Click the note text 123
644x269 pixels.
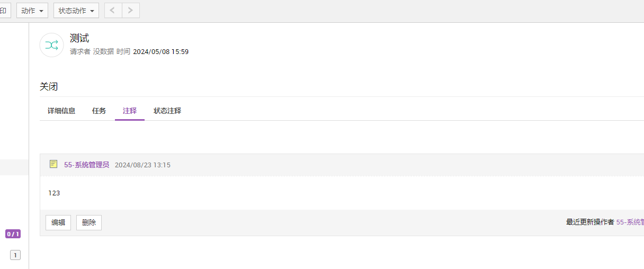click(x=54, y=193)
